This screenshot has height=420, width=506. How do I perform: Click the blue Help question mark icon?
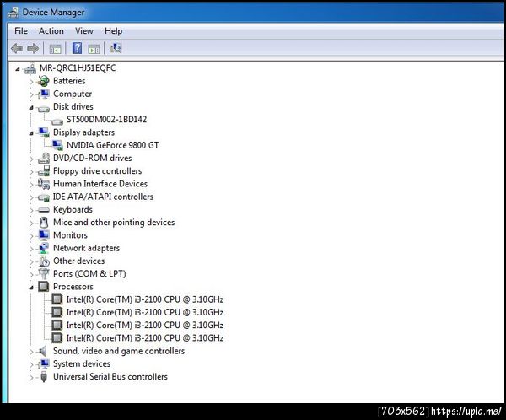[77, 48]
